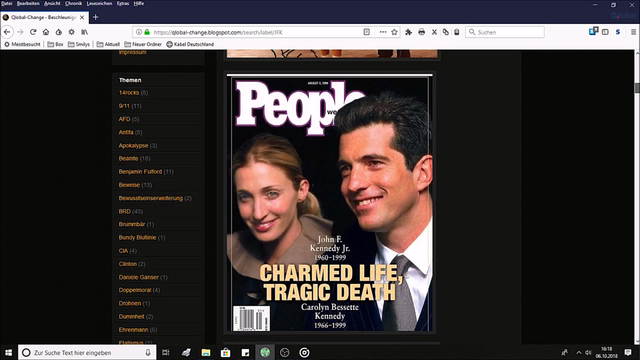Print the page with printer icon
Image resolution: width=640 pixels, height=360 pixels.
click(x=422, y=32)
